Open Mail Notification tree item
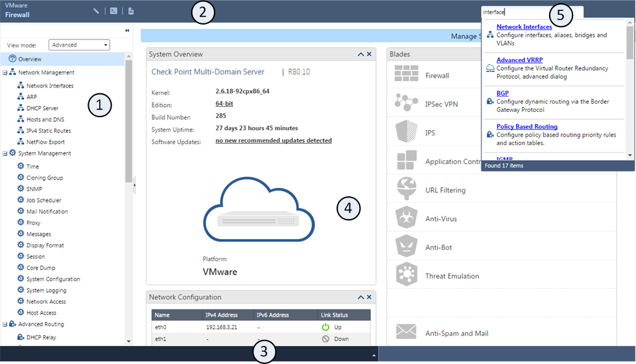 (x=47, y=212)
